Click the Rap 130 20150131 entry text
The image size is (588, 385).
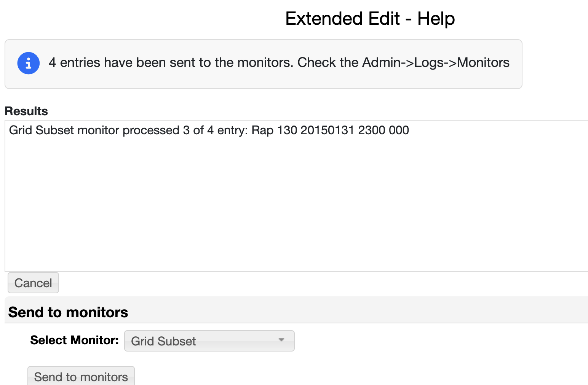tap(303, 130)
